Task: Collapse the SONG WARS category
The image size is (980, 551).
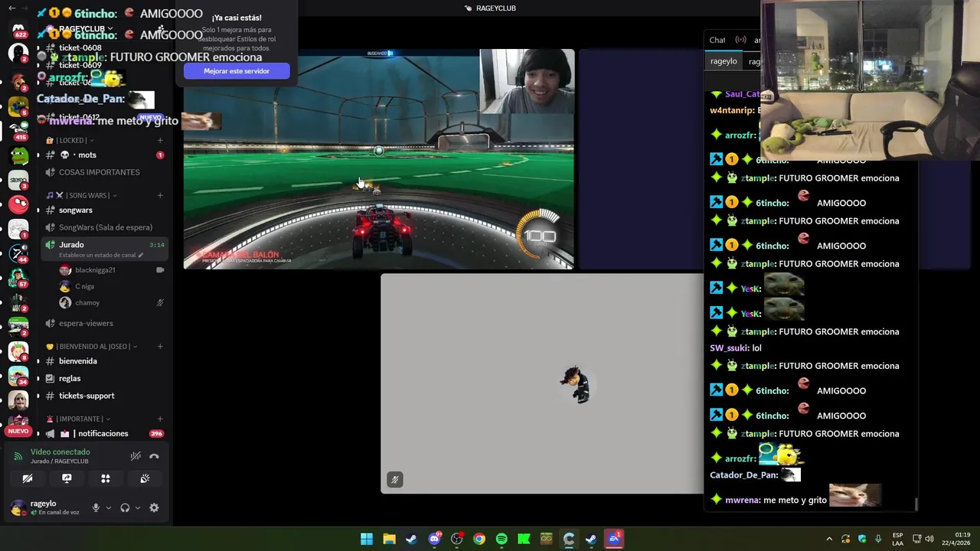Action: [81, 195]
